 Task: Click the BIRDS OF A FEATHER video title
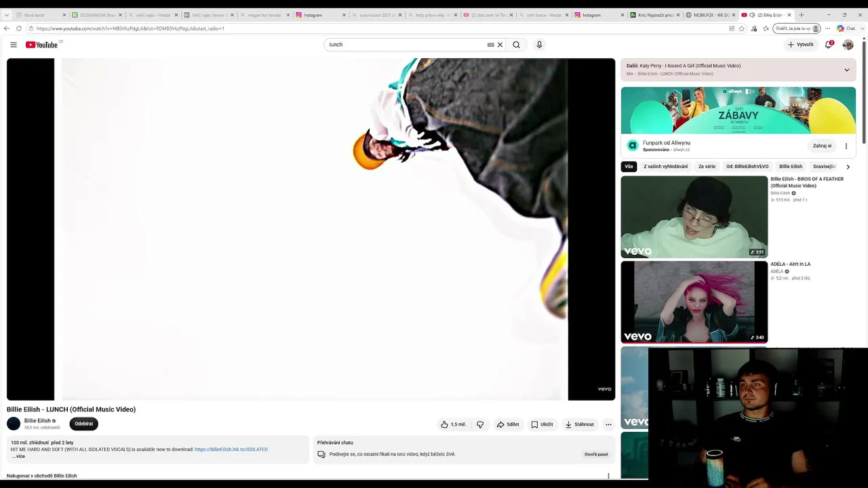click(x=807, y=182)
